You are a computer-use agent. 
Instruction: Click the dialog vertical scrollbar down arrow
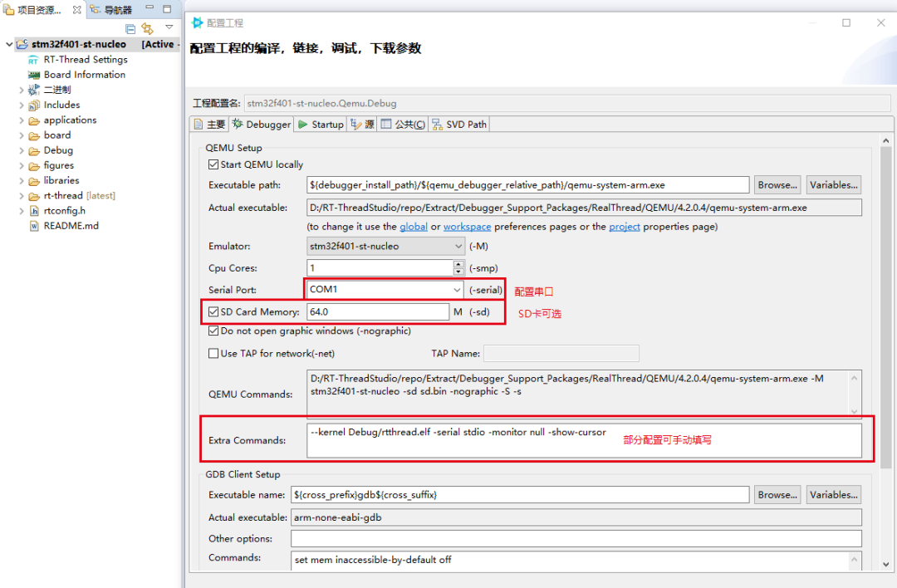[886, 564]
